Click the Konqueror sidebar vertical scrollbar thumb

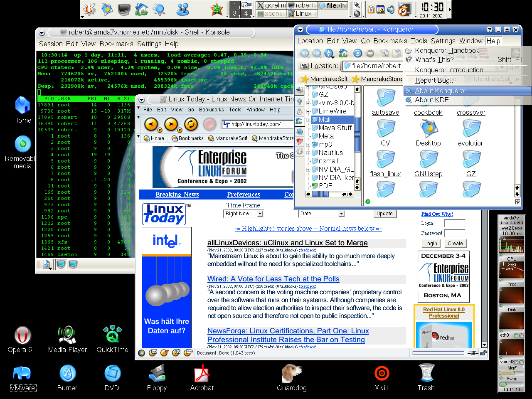pyautogui.click(x=357, y=134)
